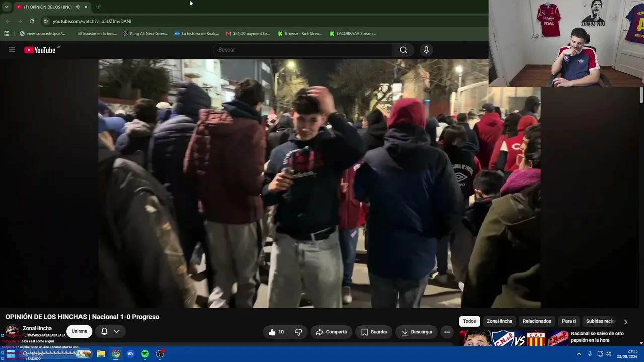Switch to the OPINIÓN DE LOS HINCHAS tab
Screen dimensions: 644x362
pos(47,7)
